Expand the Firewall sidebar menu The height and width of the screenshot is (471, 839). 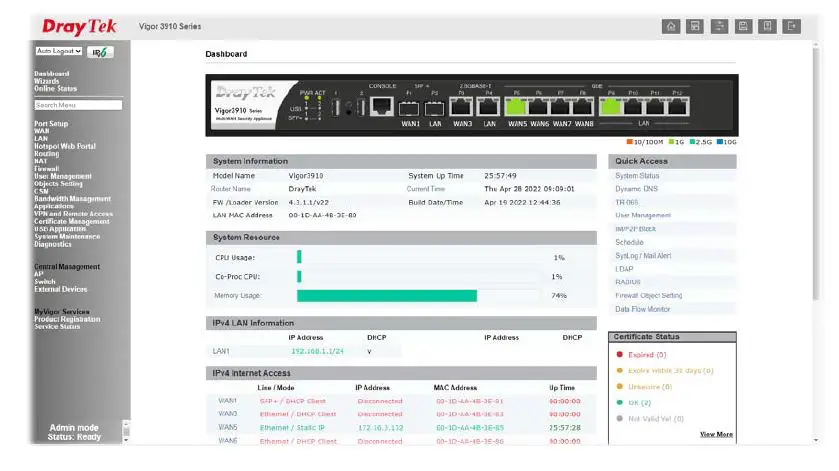(x=47, y=169)
